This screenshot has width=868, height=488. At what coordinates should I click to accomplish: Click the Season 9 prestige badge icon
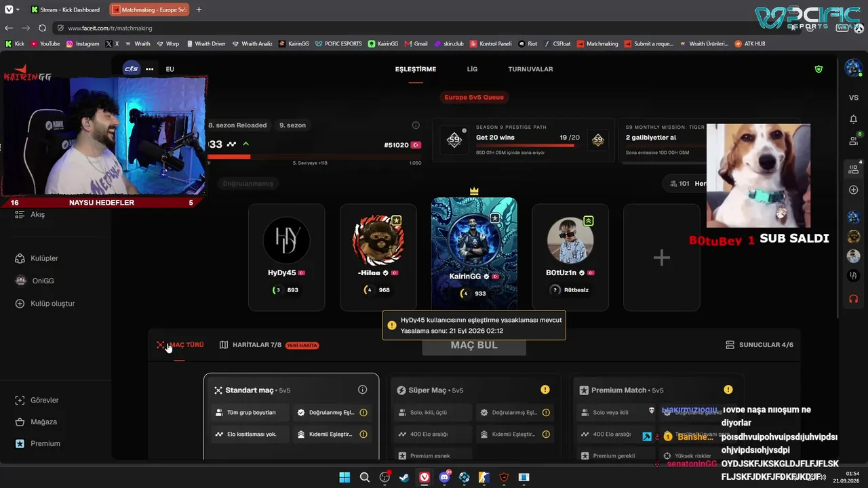[454, 140]
